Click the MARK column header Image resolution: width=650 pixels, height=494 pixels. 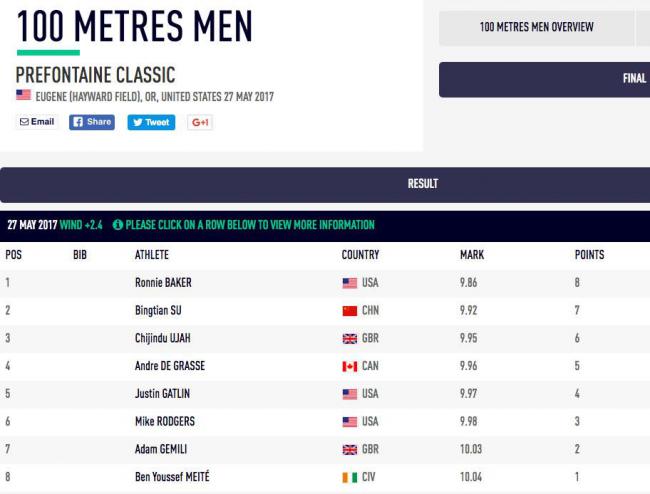(472, 254)
